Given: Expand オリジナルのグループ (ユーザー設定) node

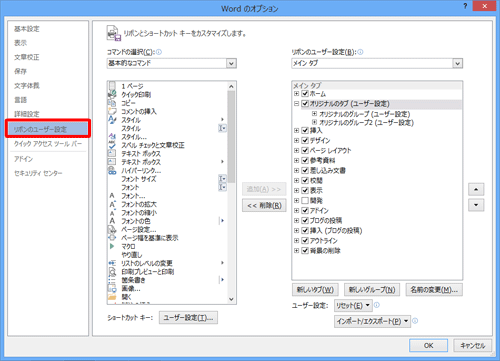Looking at the screenshot, I should click(x=314, y=114).
